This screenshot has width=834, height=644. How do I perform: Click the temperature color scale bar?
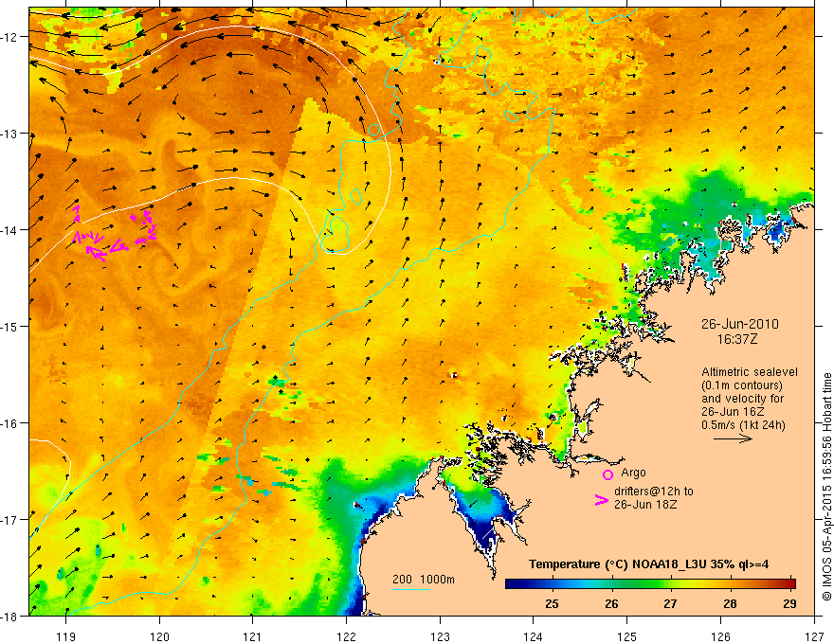650,583
